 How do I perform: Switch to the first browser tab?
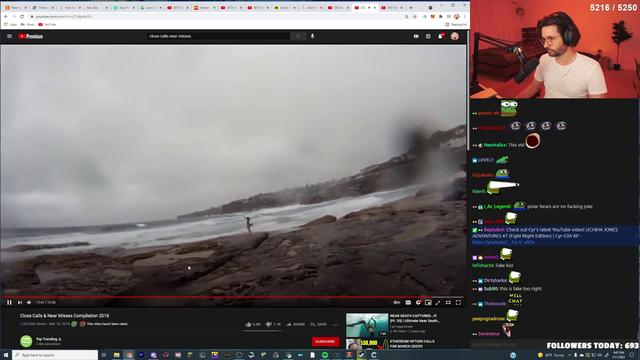coord(16,7)
